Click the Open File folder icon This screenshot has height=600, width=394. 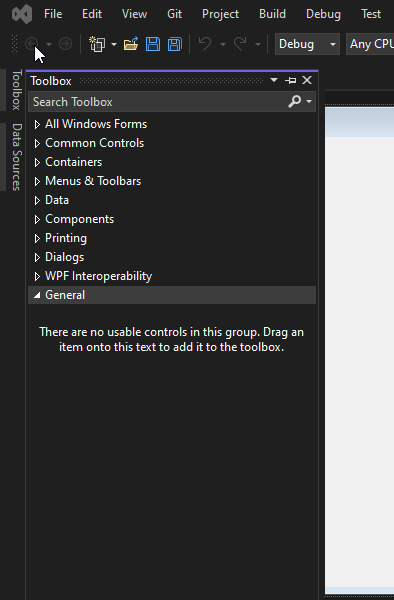tap(131, 44)
